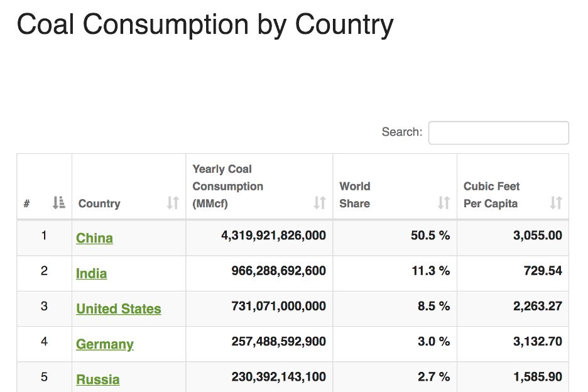This screenshot has width=588, height=392.
Task: Click the Country column header
Action: 99,204
